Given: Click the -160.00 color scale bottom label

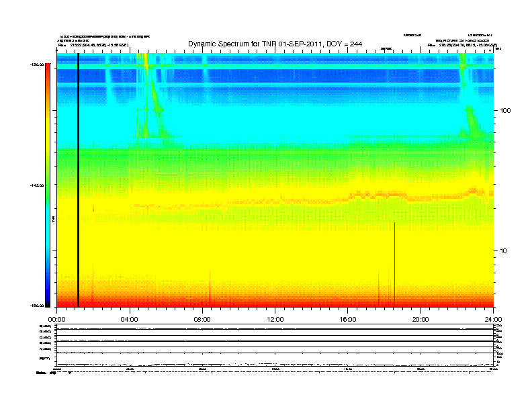Looking at the screenshot, I should (x=37, y=306).
